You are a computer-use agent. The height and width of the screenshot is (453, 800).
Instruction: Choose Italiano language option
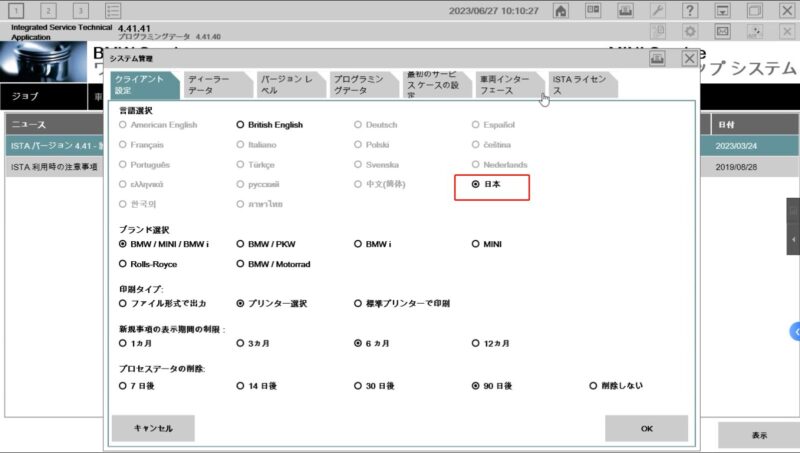point(257,145)
